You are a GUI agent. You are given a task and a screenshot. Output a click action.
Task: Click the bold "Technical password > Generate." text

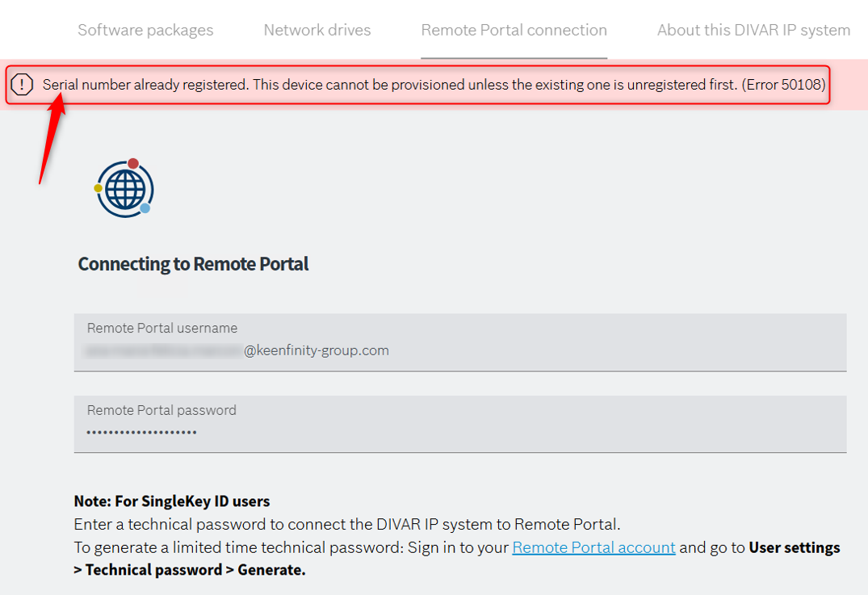tap(195, 570)
